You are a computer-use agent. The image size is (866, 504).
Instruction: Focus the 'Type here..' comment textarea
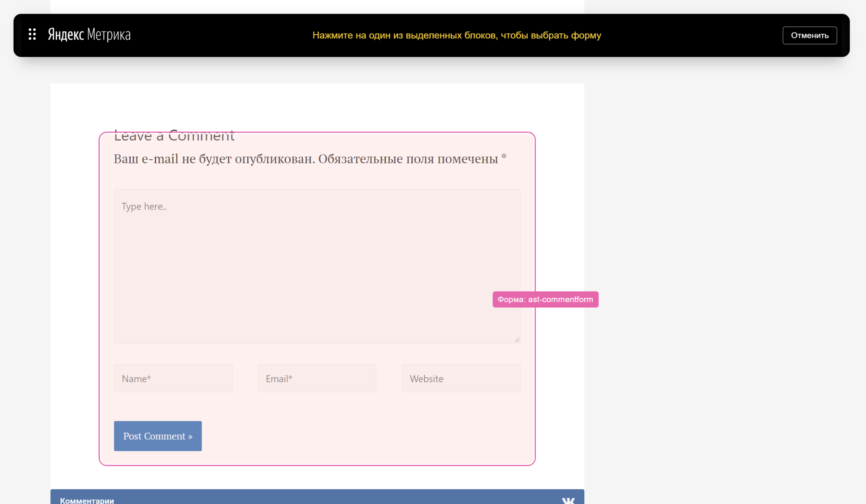click(317, 266)
